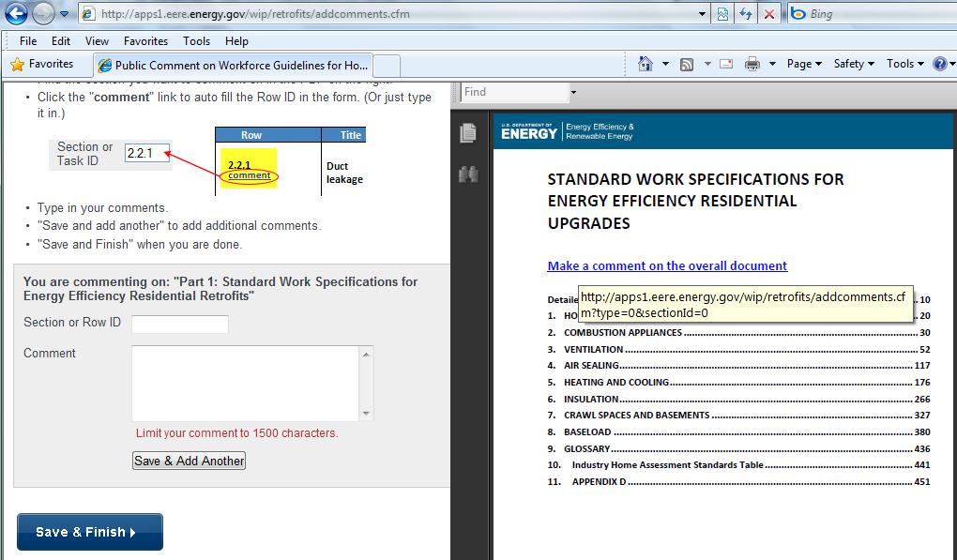Open the recent pages dropdown beside Forward
The image size is (957, 560).
(x=64, y=14)
